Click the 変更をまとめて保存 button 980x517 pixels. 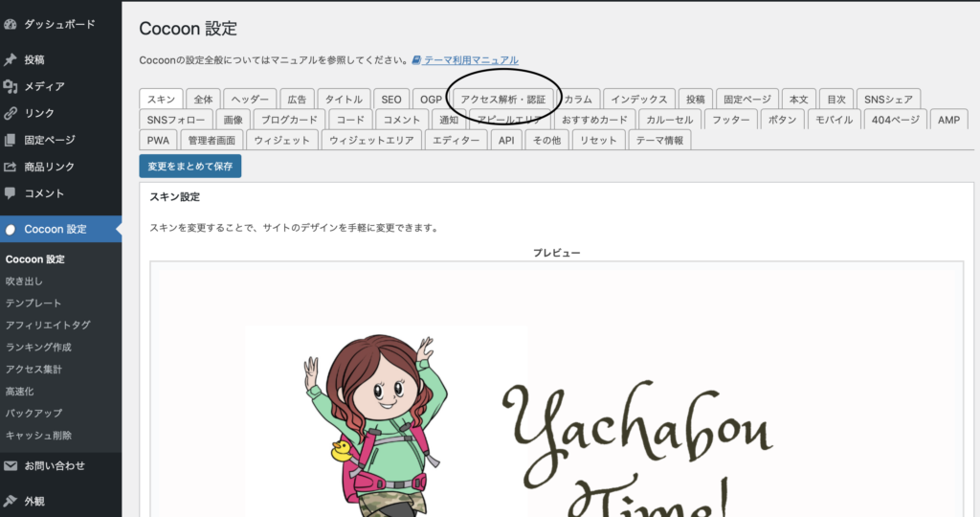click(190, 167)
